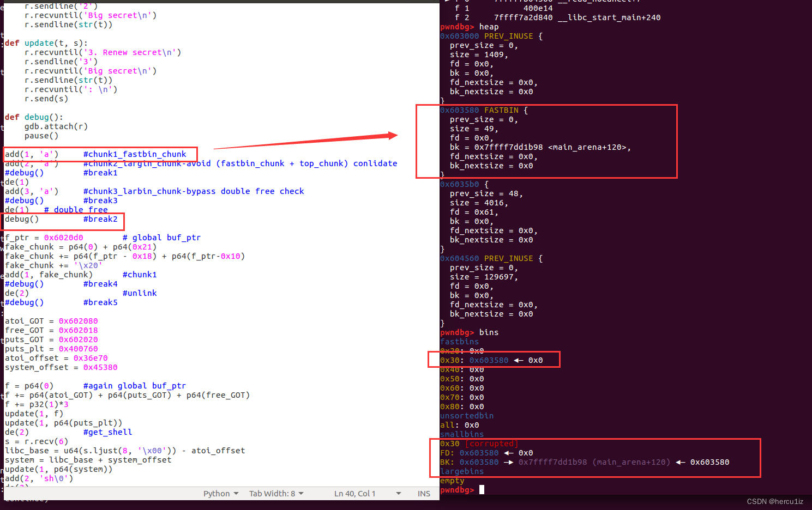This screenshot has width=812, height=510.
Task: Click 'size = 4016,' in terminal
Action: pyautogui.click(x=479, y=203)
